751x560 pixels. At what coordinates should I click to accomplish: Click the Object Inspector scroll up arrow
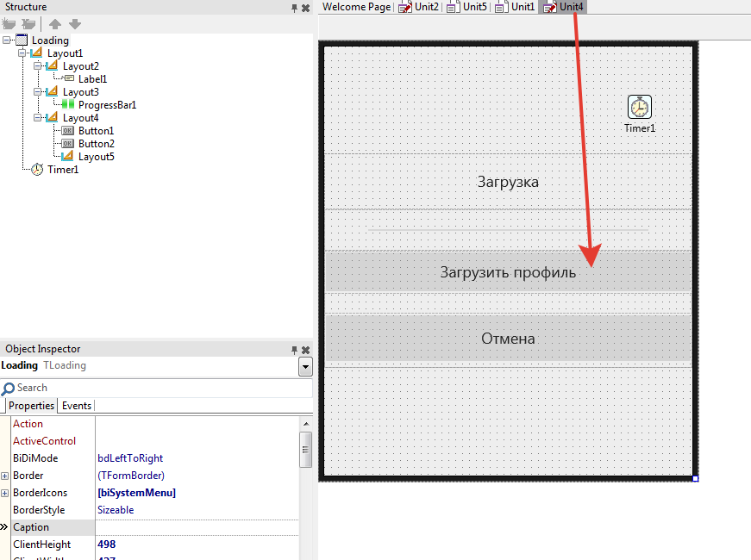pos(305,424)
